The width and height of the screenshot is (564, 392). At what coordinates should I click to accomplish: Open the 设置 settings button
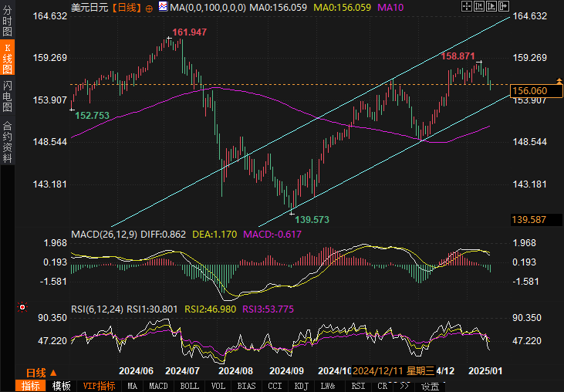pos(431,387)
